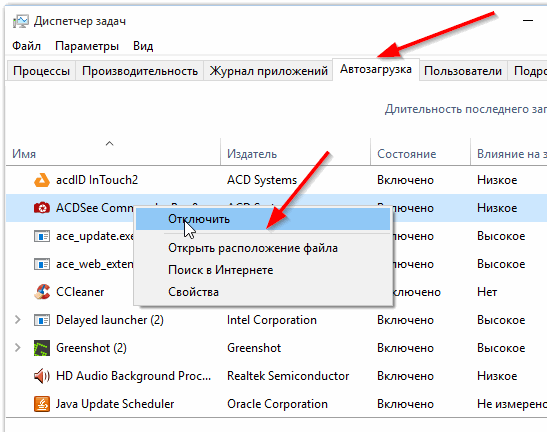Switch to the Пользователи tab

tap(463, 71)
